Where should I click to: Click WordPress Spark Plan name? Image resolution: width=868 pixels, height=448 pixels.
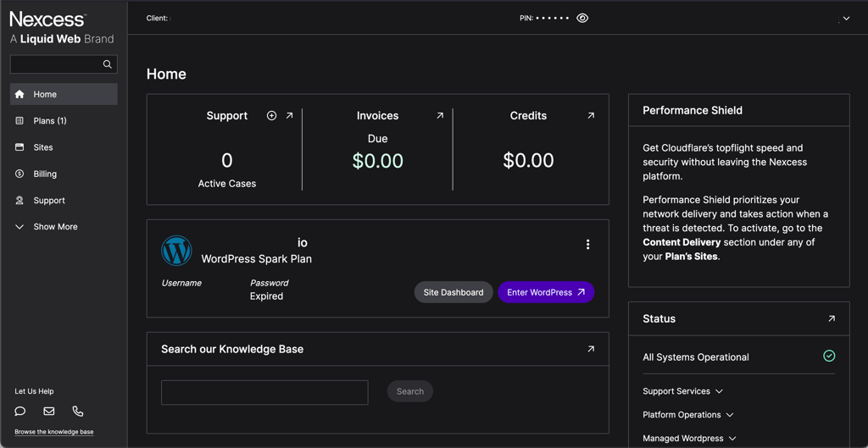(x=256, y=259)
